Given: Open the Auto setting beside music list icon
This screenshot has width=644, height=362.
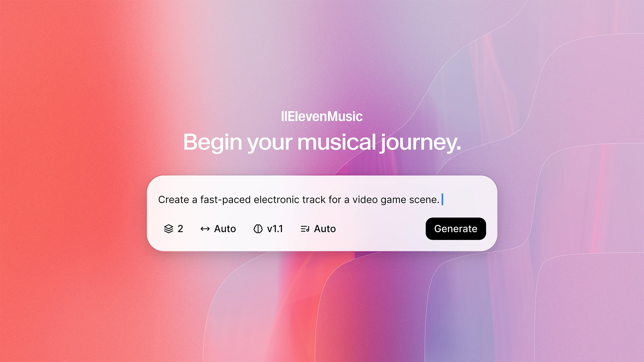Looking at the screenshot, I should (325, 229).
